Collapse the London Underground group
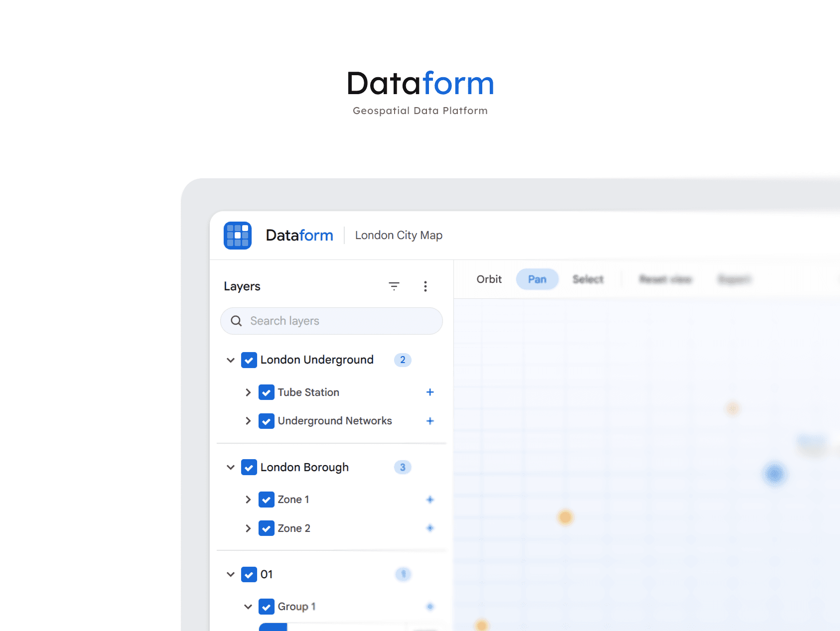 [231, 360]
